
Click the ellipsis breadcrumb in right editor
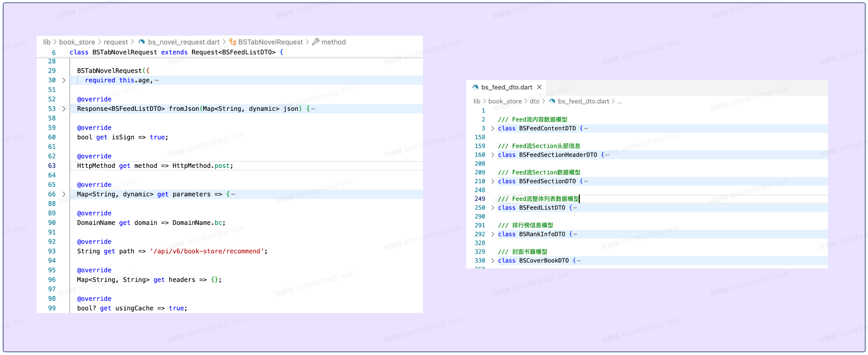coord(619,101)
